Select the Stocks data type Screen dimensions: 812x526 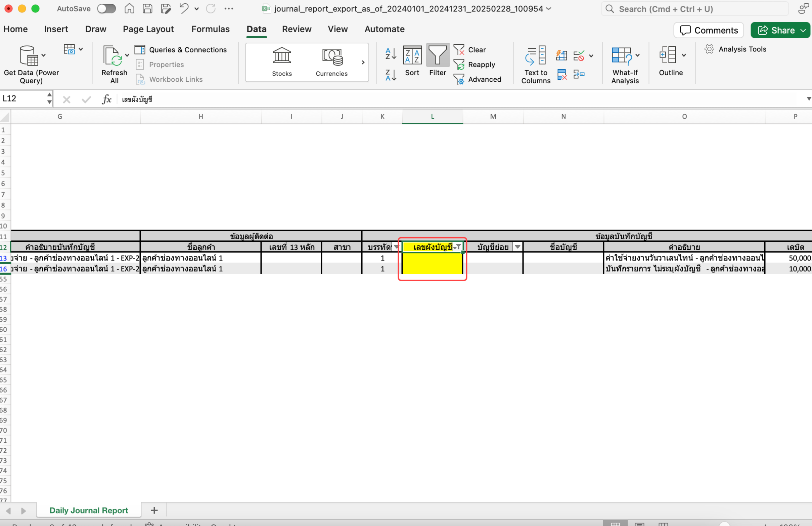point(282,62)
